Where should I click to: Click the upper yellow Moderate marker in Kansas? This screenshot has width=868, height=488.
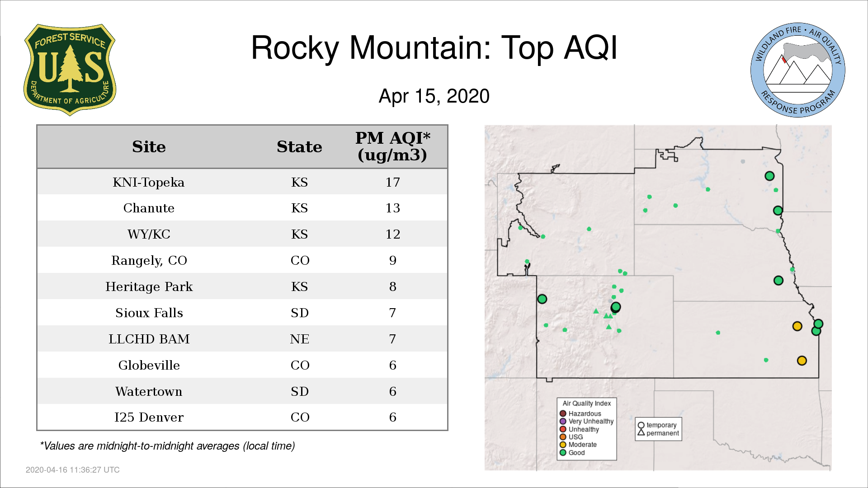tap(797, 326)
